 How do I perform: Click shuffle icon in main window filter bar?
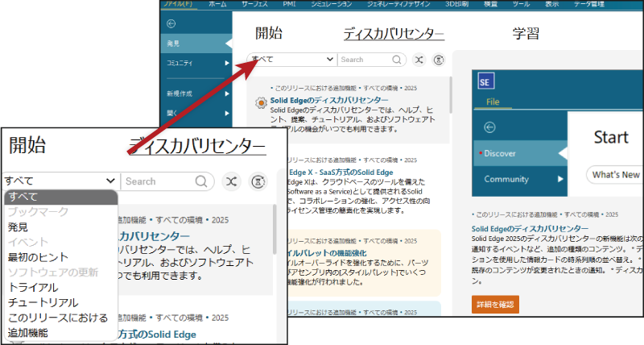click(x=419, y=60)
